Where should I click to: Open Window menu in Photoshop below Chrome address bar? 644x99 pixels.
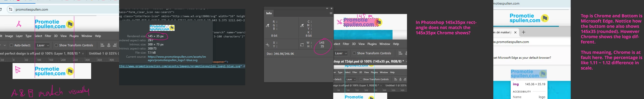87,36
